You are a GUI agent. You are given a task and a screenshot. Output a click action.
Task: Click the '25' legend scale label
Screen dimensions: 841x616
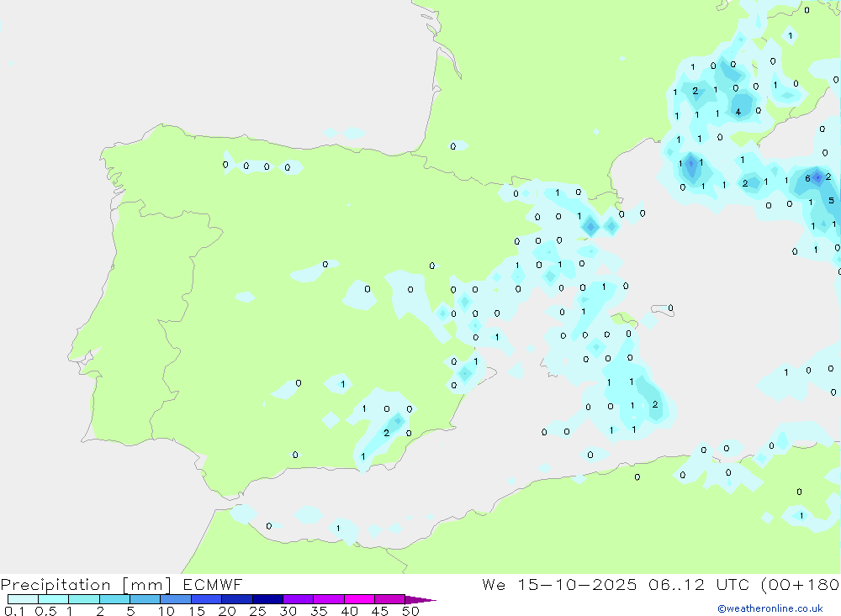click(258, 611)
